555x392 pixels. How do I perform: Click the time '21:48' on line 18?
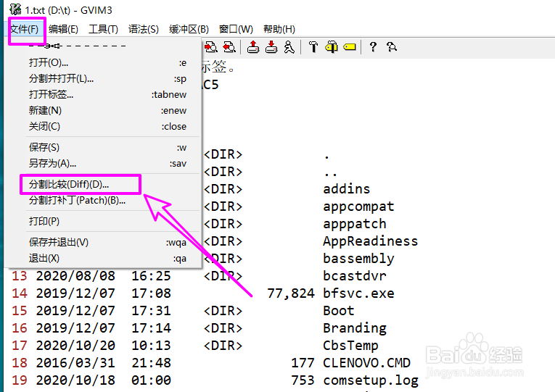point(151,363)
